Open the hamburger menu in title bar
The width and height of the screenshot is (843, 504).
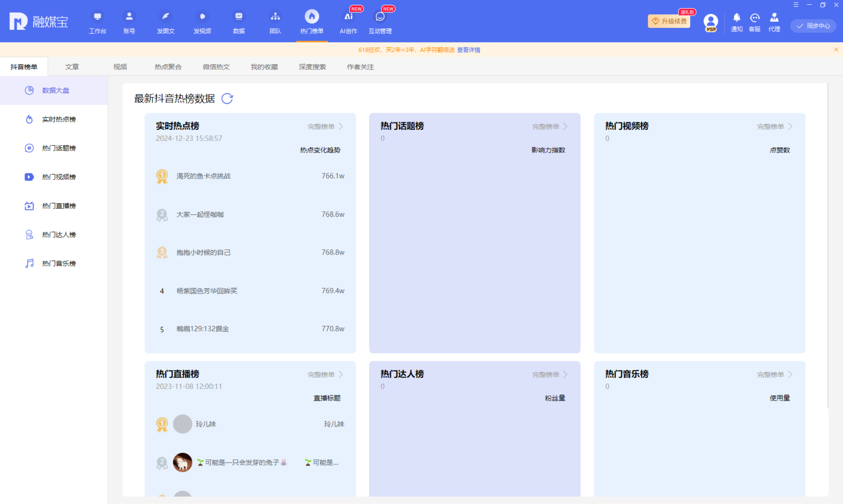[796, 5]
